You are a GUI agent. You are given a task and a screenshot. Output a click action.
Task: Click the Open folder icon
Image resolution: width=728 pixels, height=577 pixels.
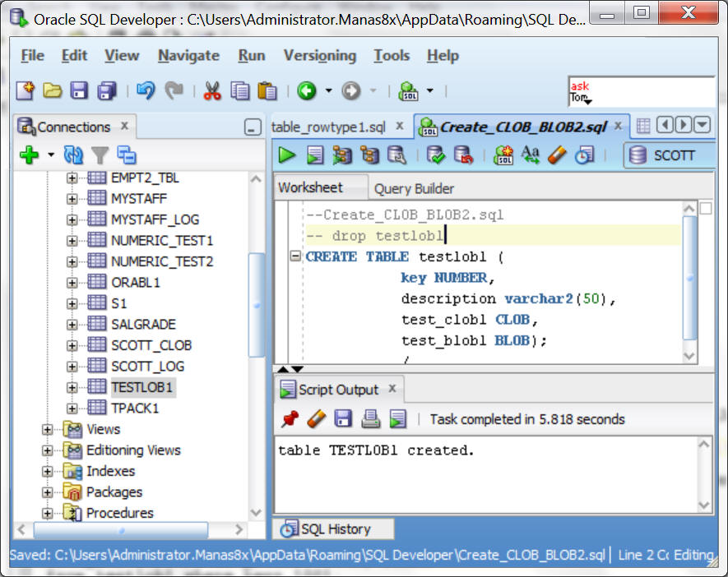[x=52, y=90]
